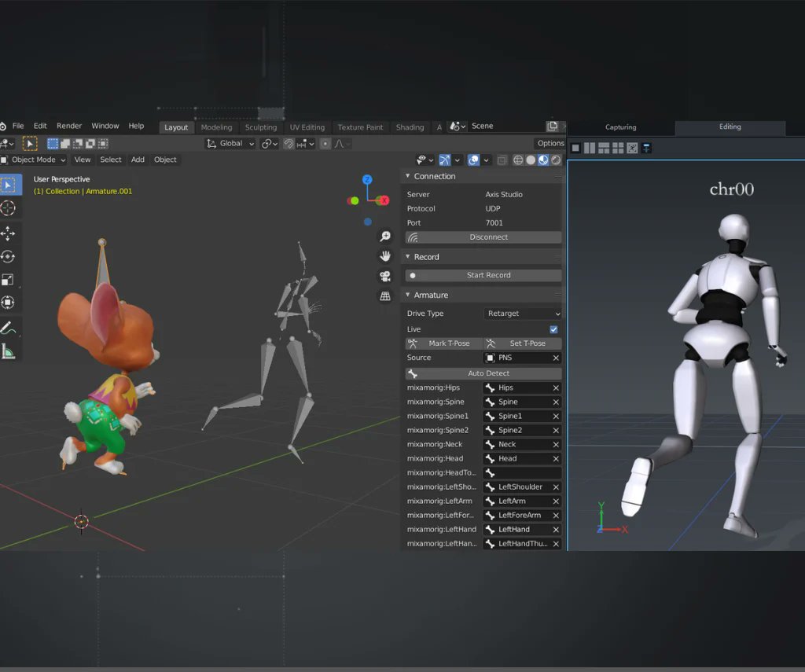Click the tweak select arrow icon in header
Screen dimensions: 805x672
30,144
